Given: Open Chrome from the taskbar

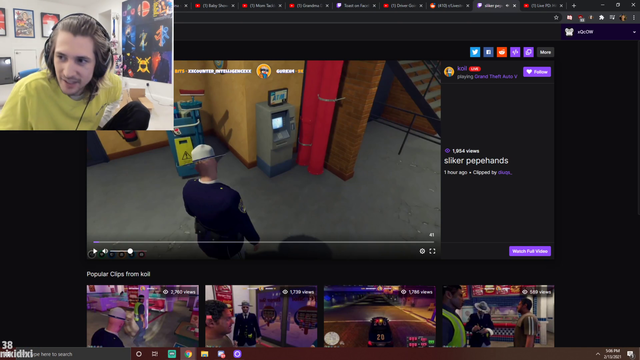Looking at the screenshot, I should click(x=188, y=354).
